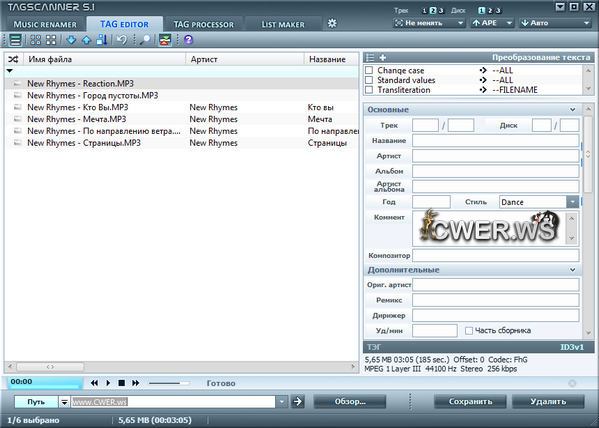This screenshot has width=599, height=428.
Task: Select disc number format 3
Action: [x=498, y=11]
